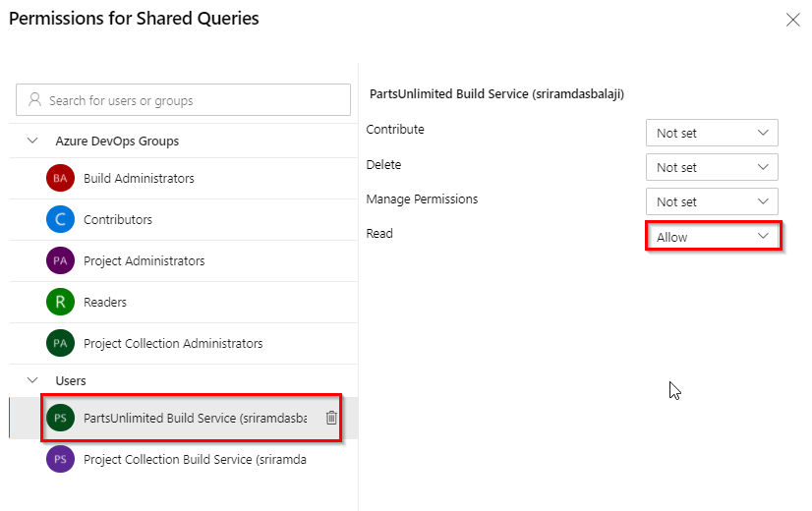Close the Permissions for Shared Queries dialog
Viewport: 812px width, 511px height.
[x=793, y=21]
